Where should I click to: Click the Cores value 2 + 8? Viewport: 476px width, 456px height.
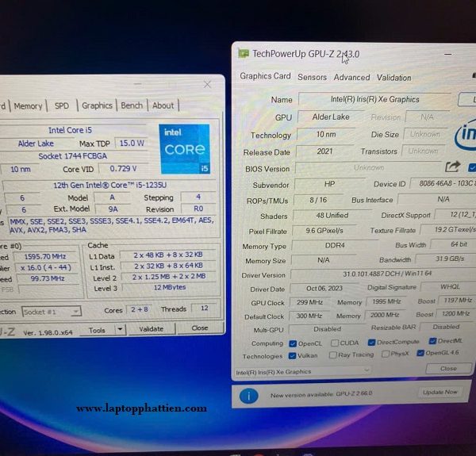(140, 309)
